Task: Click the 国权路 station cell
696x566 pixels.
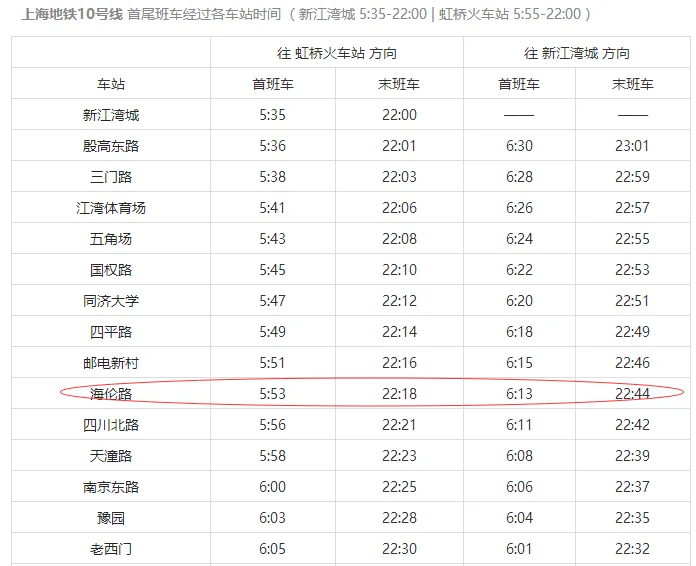Action: coord(111,270)
